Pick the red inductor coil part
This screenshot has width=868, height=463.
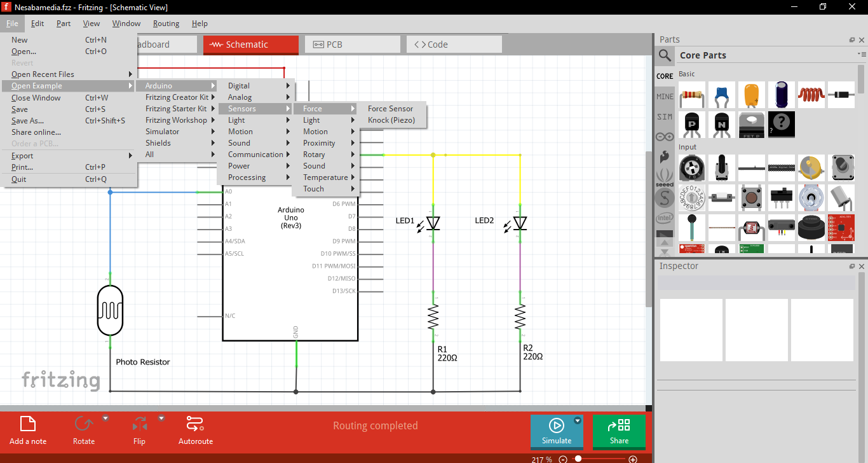pos(811,95)
